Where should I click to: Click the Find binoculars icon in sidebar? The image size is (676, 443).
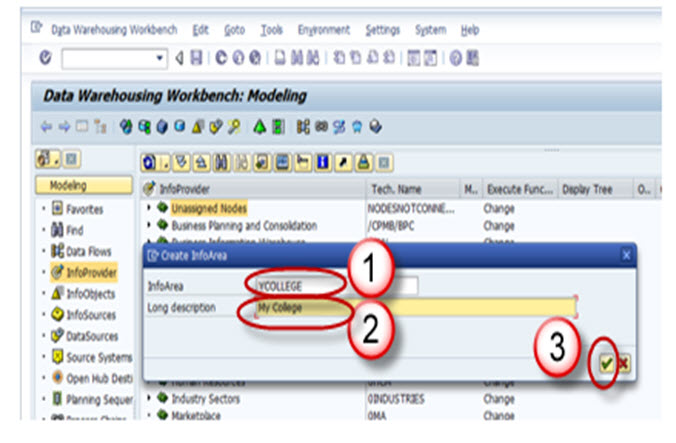point(58,230)
